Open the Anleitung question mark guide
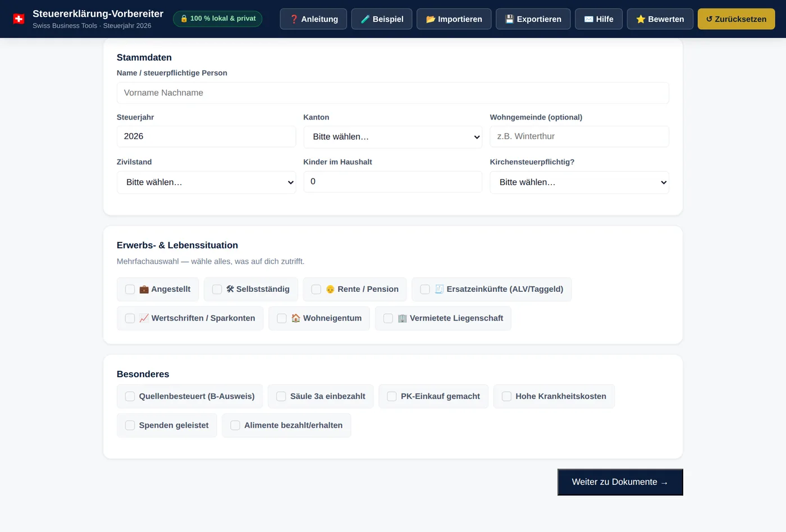This screenshot has height=532, width=786. coord(313,19)
